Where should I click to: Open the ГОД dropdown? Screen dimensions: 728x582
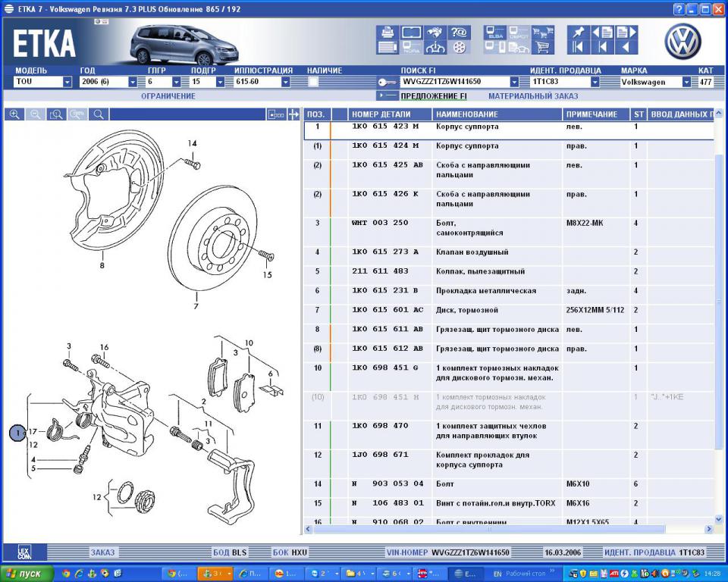point(133,82)
